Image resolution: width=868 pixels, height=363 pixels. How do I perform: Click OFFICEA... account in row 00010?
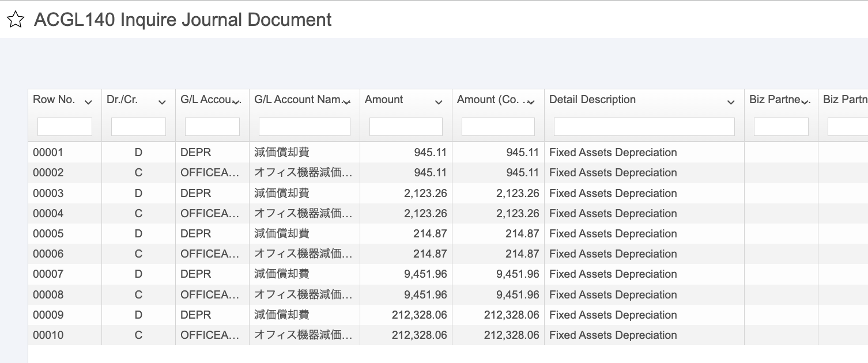click(210, 335)
